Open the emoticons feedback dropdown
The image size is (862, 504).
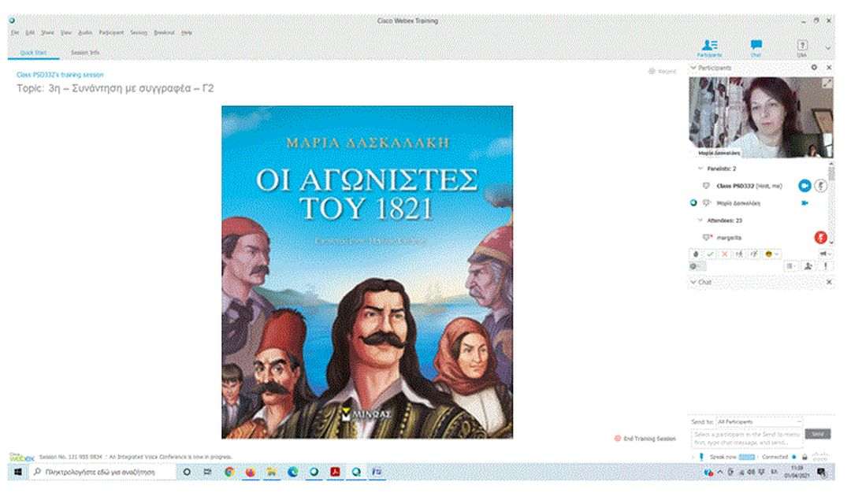coord(771,254)
